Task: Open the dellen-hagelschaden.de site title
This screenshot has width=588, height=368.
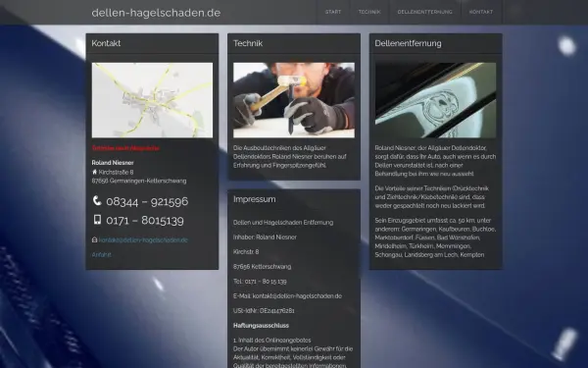Action: click(156, 13)
